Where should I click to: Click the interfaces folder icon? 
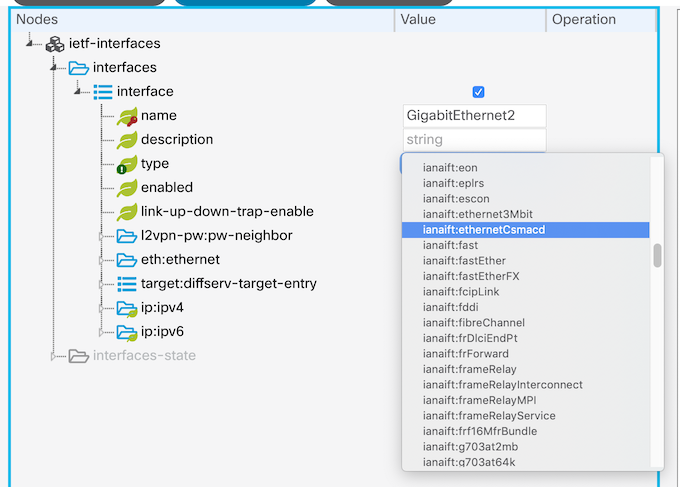pos(78,68)
